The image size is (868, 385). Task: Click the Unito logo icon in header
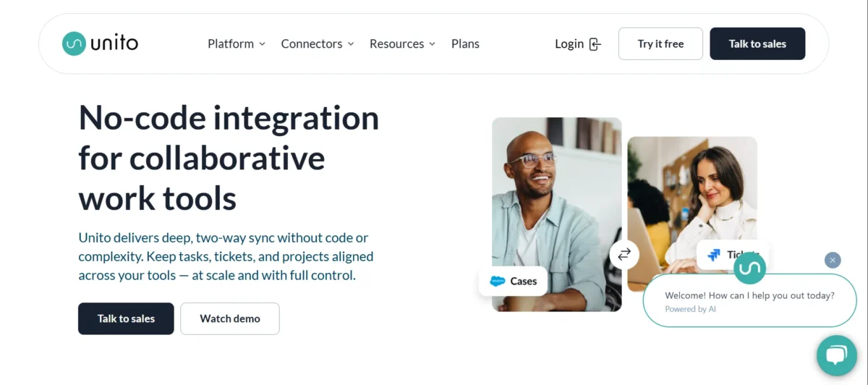[x=74, y=43]
